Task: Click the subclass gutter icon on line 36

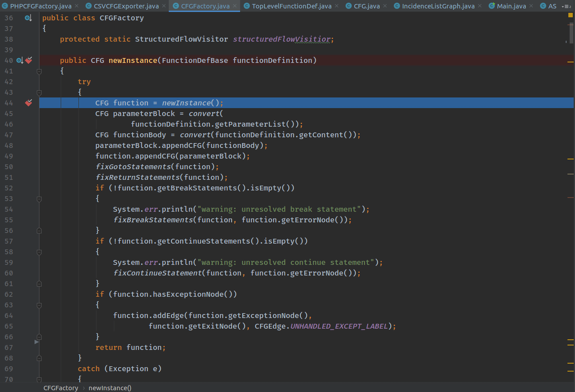Action: pos(28,18)
